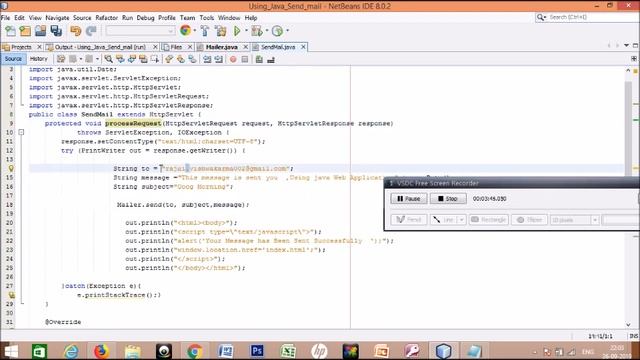Click the hint icon on line 28
This screenshot has width=640, height=360.
(11, 295)
